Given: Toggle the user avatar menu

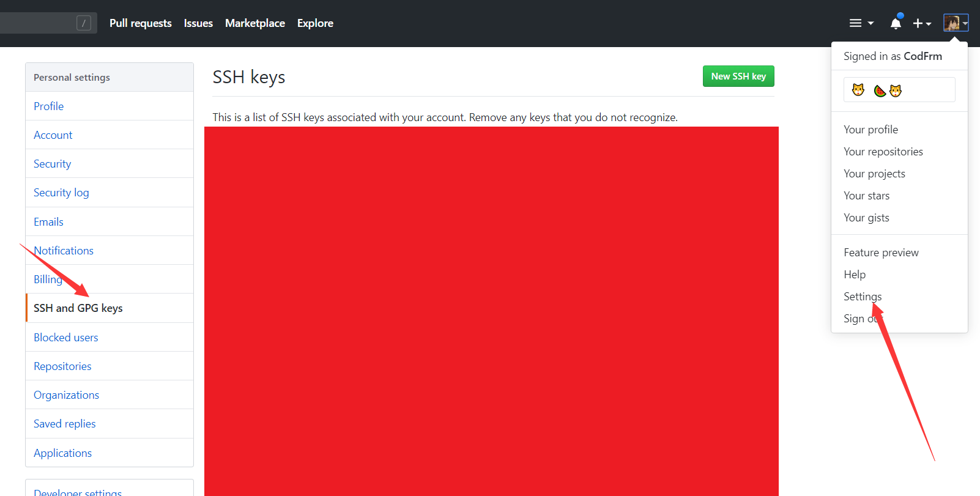Looking at the screenshot, I should click(x=955, y=23).
